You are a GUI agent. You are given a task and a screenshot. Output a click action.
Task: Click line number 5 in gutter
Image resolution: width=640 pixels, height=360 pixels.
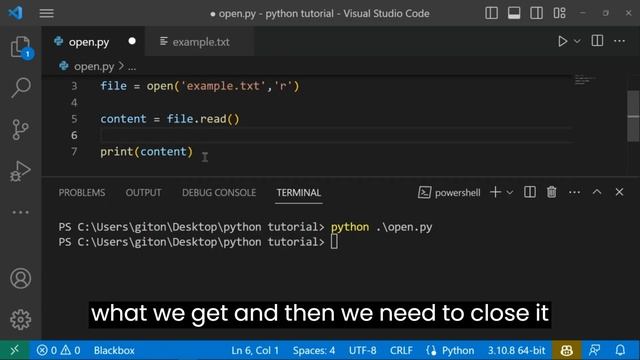point(74,119)
